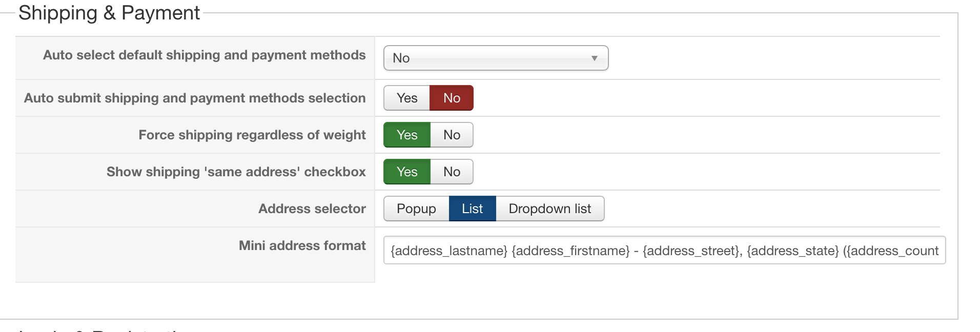The height and width of the screenshot is (332, 980).
Task: Choose No for shipping 'same address' checkbox
Action: coord(452,172)
